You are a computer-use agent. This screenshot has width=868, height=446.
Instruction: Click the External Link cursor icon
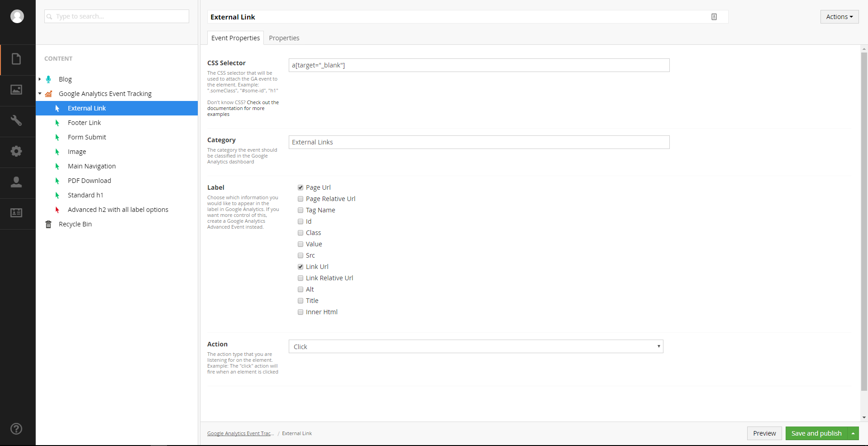(x=57, y=108)
